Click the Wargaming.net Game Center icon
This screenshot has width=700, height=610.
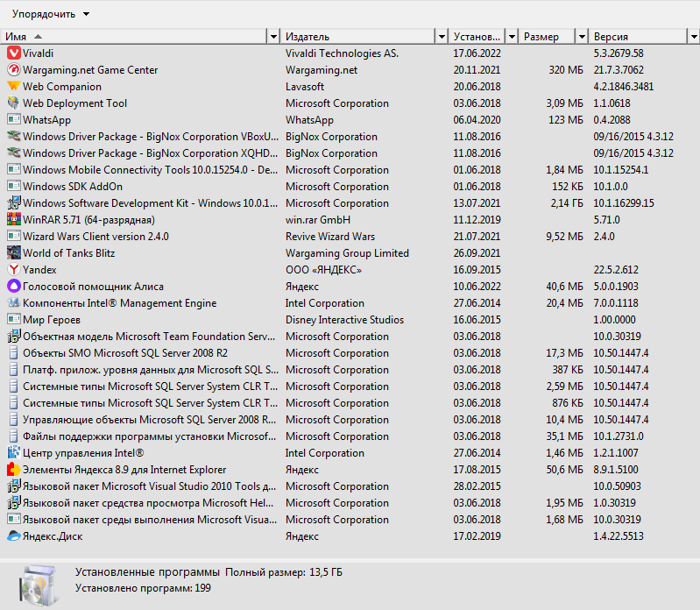click(x=14, y=69)
